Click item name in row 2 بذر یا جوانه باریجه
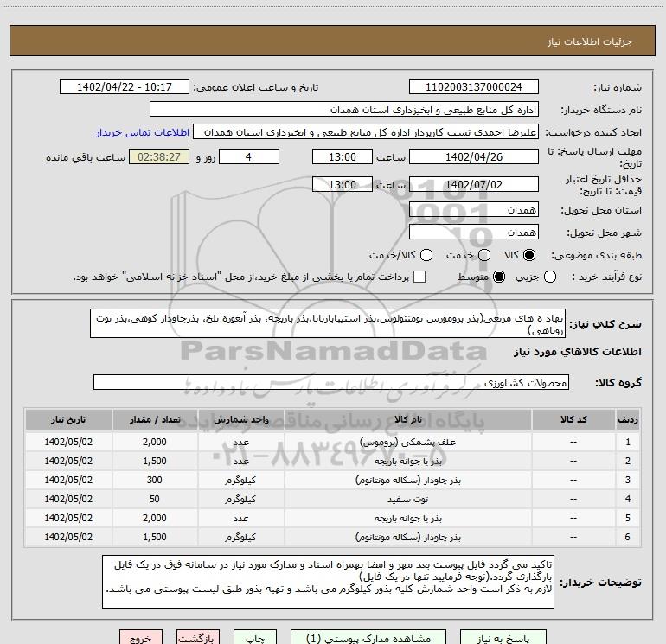This screenshot has width=666, height=644. click(407, 461)
